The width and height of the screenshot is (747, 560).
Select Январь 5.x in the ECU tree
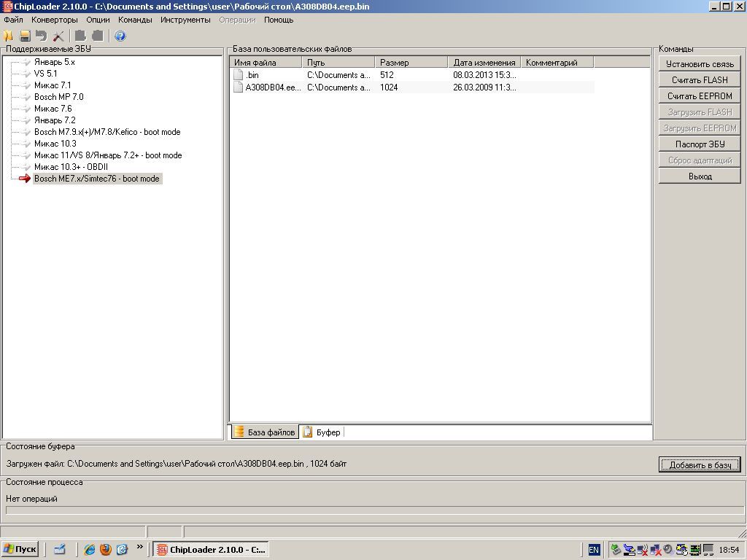[54, 62]
